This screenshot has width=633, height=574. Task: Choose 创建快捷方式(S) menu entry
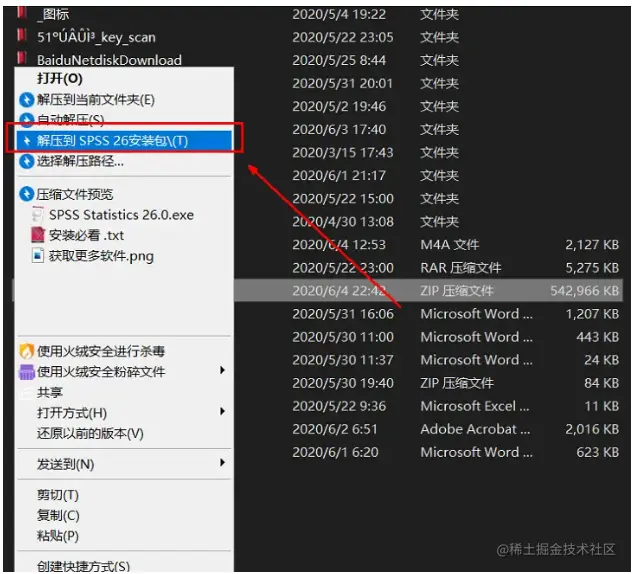coord(83,566)
